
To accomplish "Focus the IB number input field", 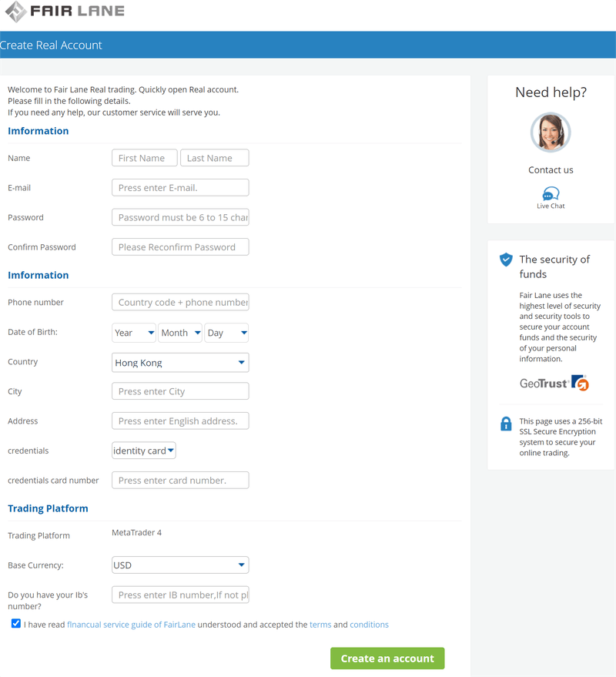I will (180, 595).
